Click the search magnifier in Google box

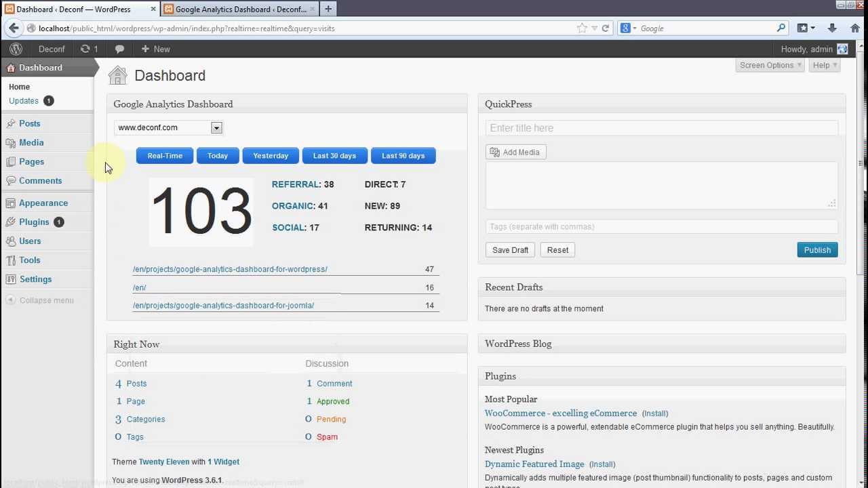coord(781,28)
